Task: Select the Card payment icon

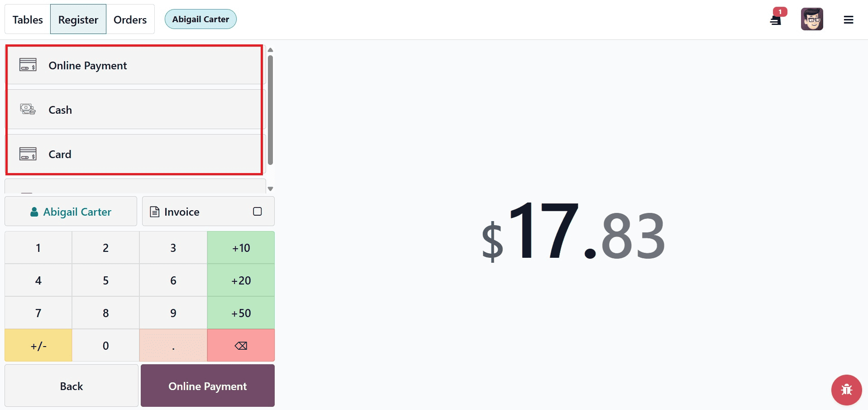Action: pos(28,154)
